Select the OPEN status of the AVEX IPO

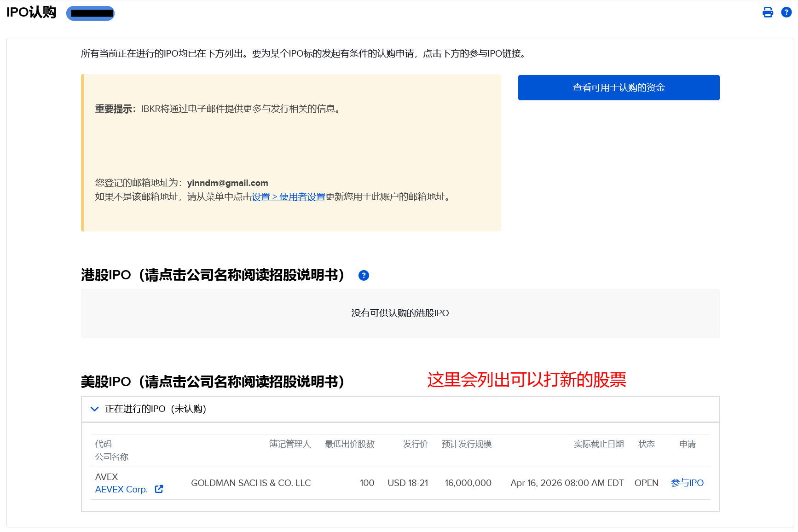tap(646, 483)
